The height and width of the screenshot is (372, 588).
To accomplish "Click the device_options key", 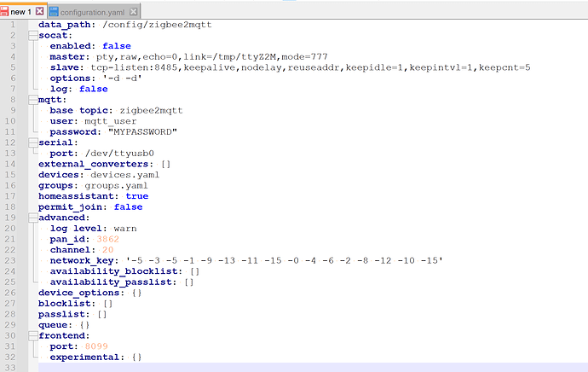I will (81, 293).
